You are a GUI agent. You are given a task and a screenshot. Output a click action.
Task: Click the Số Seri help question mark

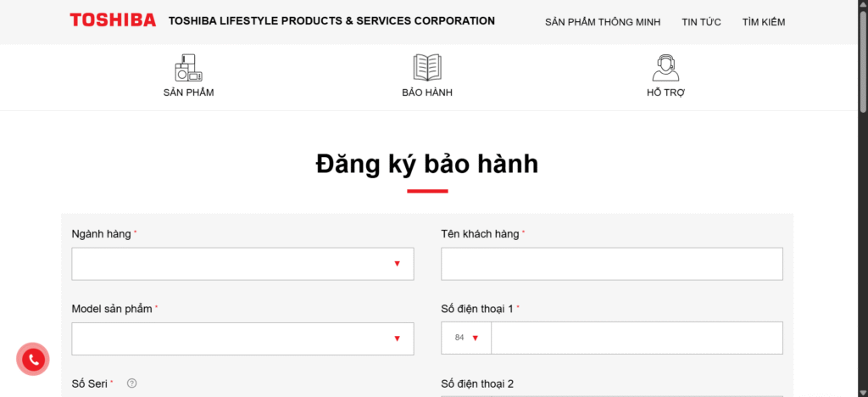[x=131, y=383]
